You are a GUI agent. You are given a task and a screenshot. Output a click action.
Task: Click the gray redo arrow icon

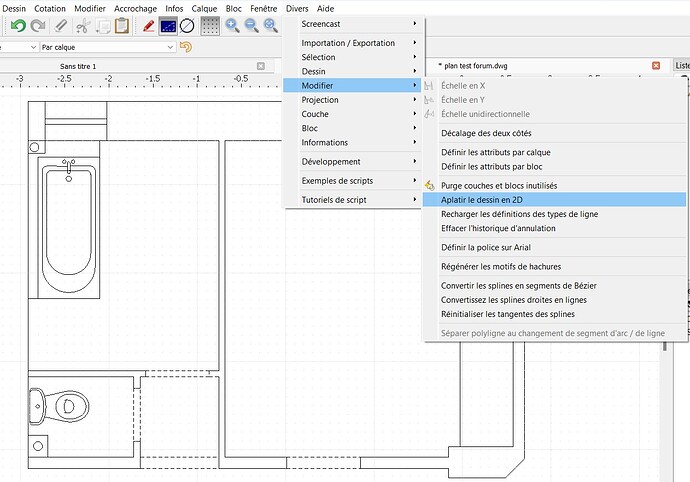(38, 26)
